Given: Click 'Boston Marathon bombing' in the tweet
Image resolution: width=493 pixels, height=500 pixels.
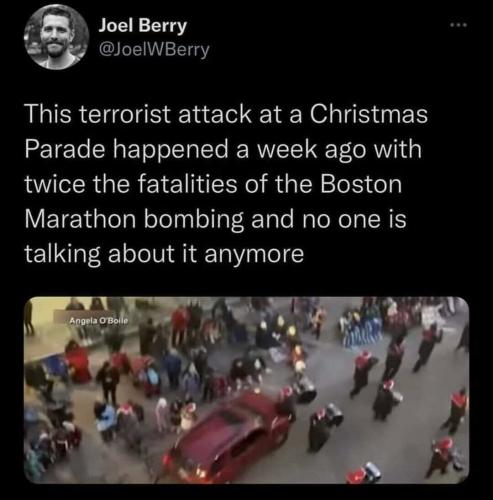Looking at the screenshot, I should (213, 202).
